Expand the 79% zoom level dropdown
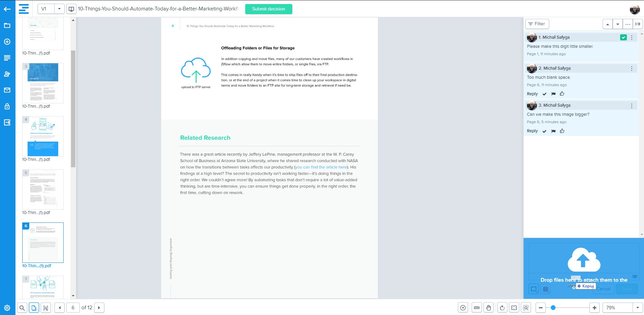This screenshot has width=644, height=315. [x=637, y=308]
